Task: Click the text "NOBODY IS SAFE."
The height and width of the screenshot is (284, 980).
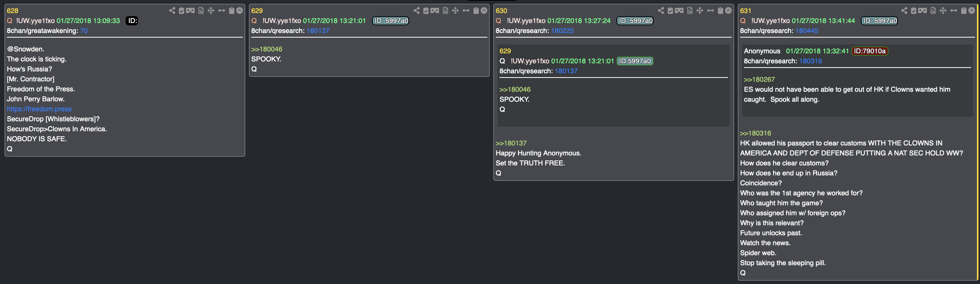Action: pyautogui.click(x=37, y=139)
